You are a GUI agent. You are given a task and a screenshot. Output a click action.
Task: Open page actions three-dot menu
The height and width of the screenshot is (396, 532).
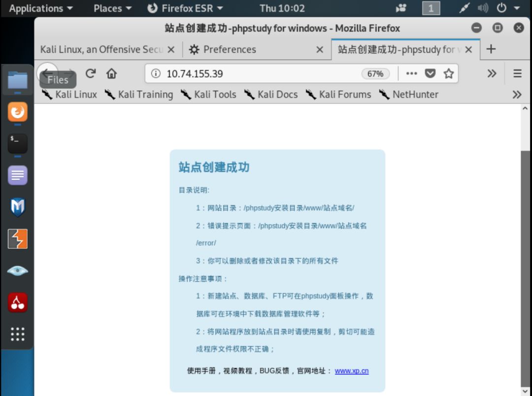coord(411,73)
